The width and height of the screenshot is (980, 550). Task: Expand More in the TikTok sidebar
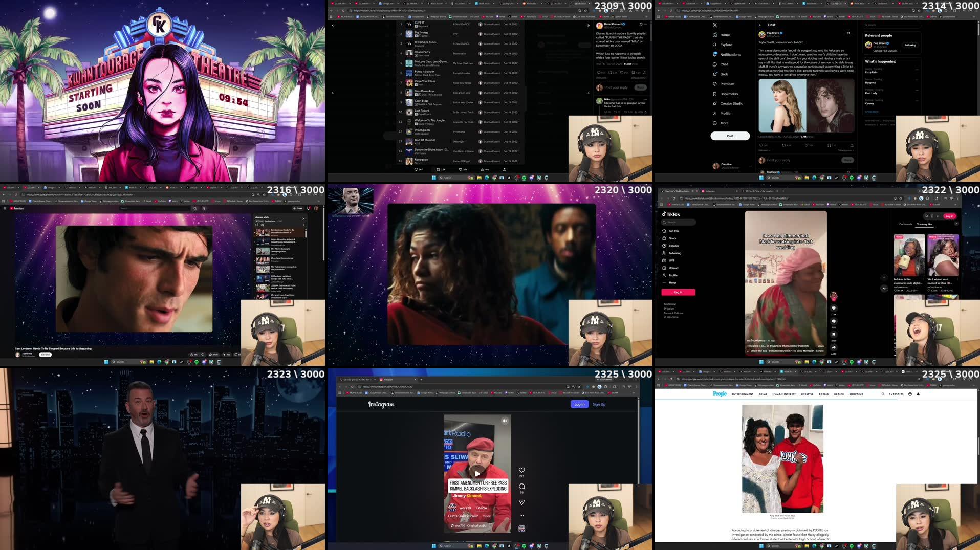pos(671,282)
